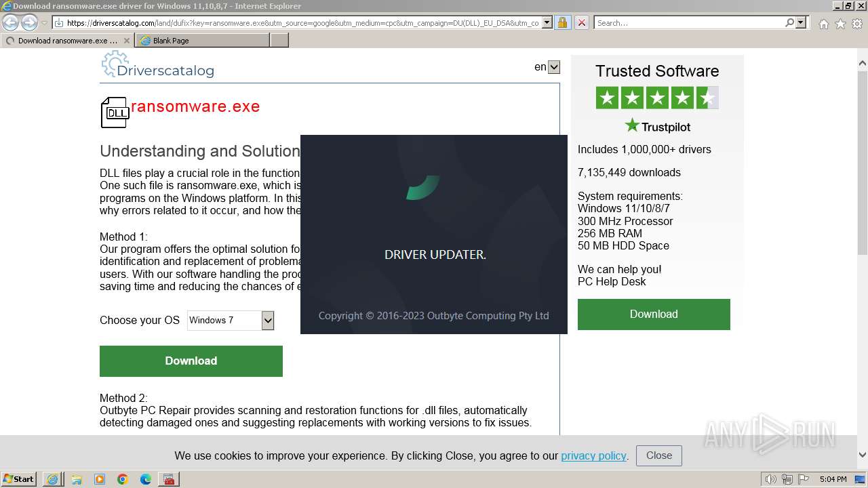Open the Windows Start menu
The height and width of the screenshot is (488, 868).
19,479
